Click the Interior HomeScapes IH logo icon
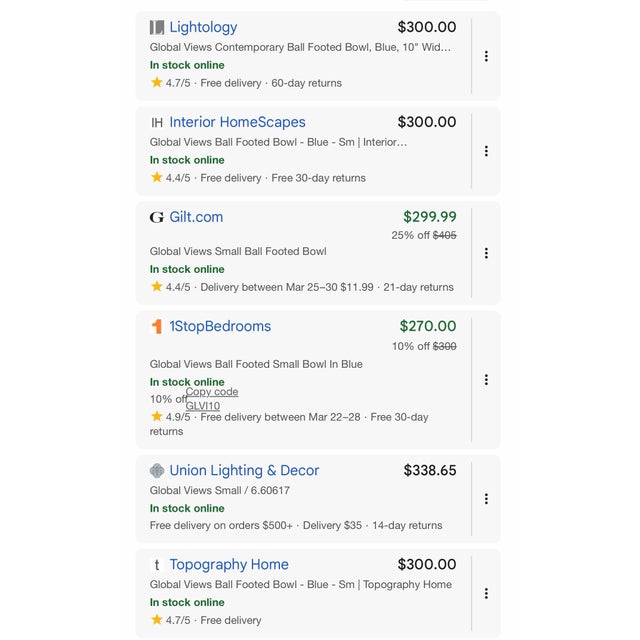 (157, 122)
